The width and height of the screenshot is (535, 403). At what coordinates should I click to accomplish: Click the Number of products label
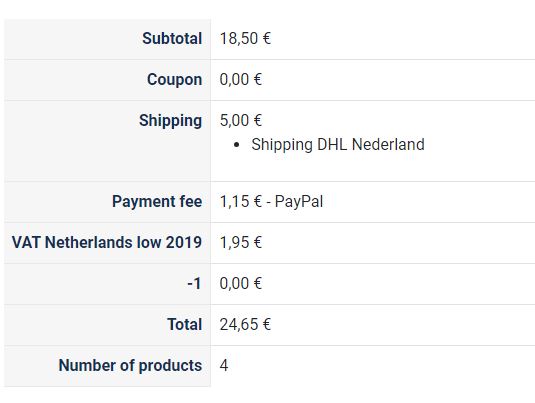click(x=130, y=365)
